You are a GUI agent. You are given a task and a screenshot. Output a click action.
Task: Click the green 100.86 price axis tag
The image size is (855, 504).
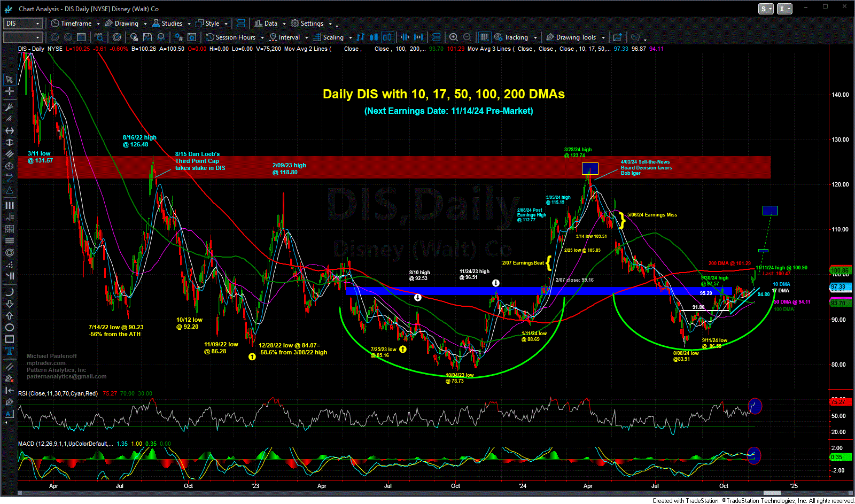click(x=840, y=271)
